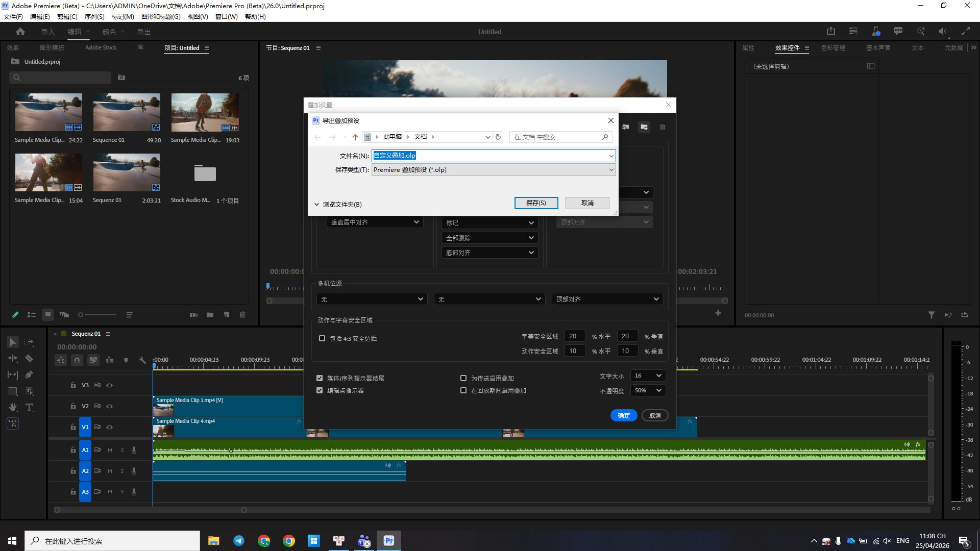The image size is (980, 551).
Task: Create a new bin in project panel
Action: coord(210,315)
